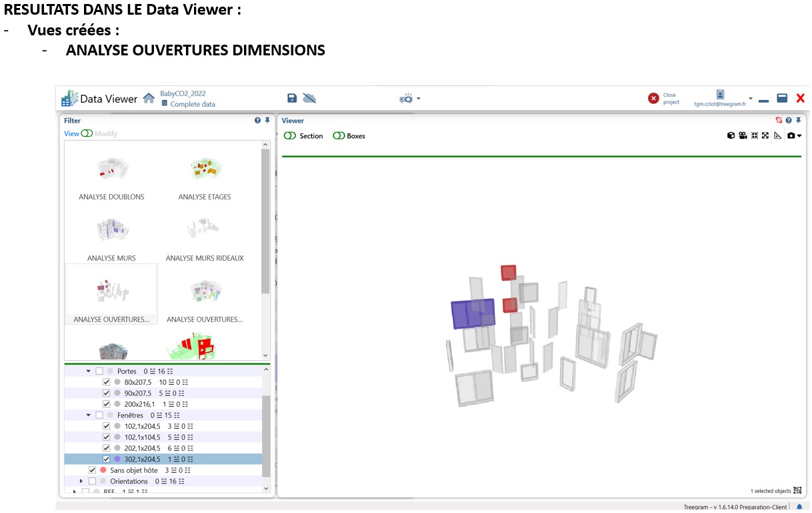The height and width of the screenshot is (513, 812).
Task: Click the expand arrows fullscreen icon
Action: [x=765, y=135]
